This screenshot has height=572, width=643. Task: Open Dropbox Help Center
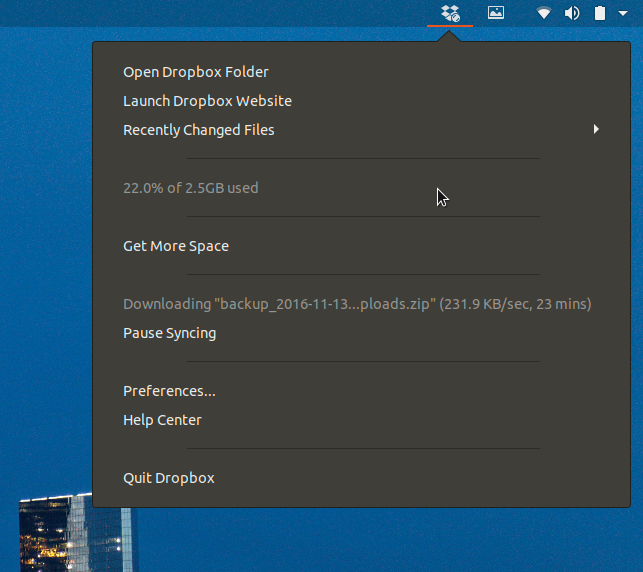click(x=162, y=420)
